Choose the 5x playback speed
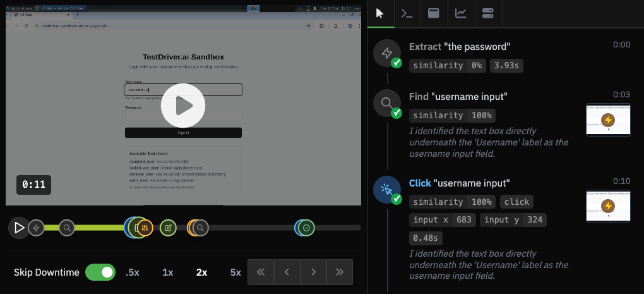Screen dimensions: 644x294 (236, 273)
